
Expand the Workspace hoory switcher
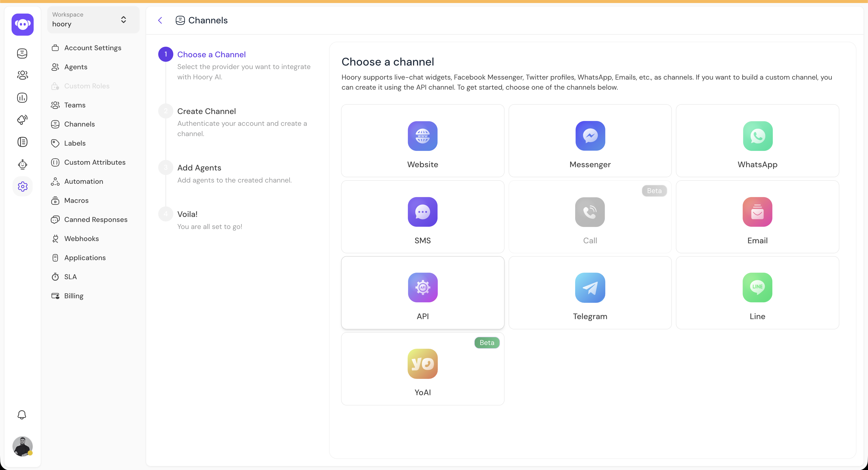[x=93, y=20]
